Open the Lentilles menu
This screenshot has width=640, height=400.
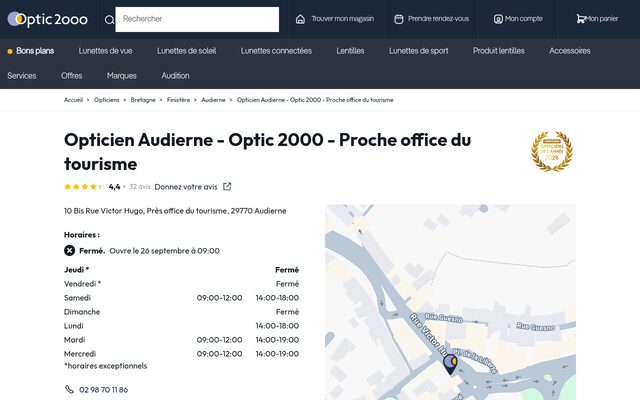tap(350, 51)
